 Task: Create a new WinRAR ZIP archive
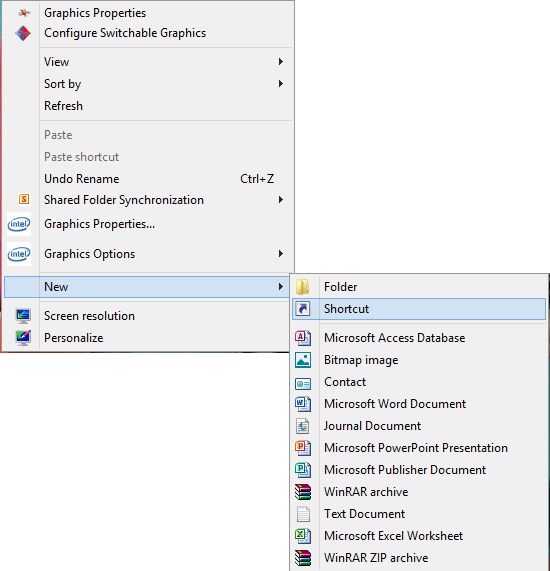(x=419, y=558)
